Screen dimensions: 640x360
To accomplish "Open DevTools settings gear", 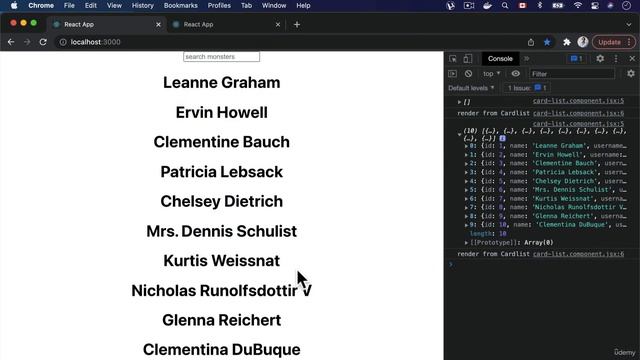I will point(600,59).
